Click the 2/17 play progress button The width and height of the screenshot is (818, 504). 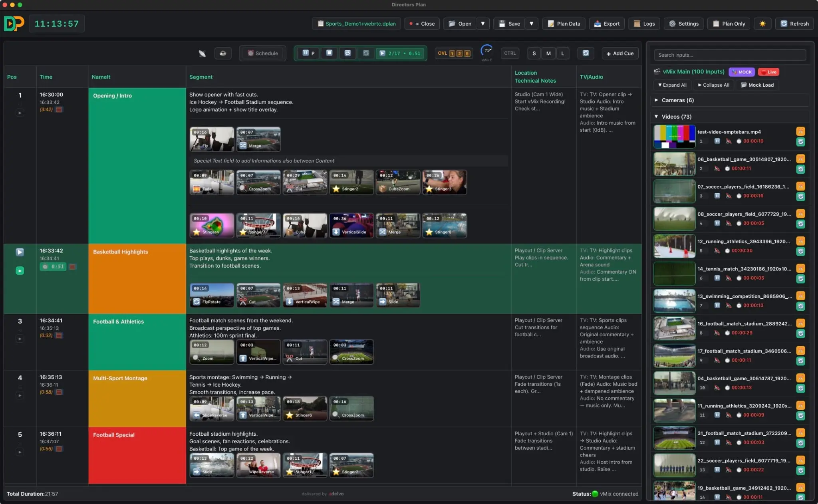click(400, 53)
